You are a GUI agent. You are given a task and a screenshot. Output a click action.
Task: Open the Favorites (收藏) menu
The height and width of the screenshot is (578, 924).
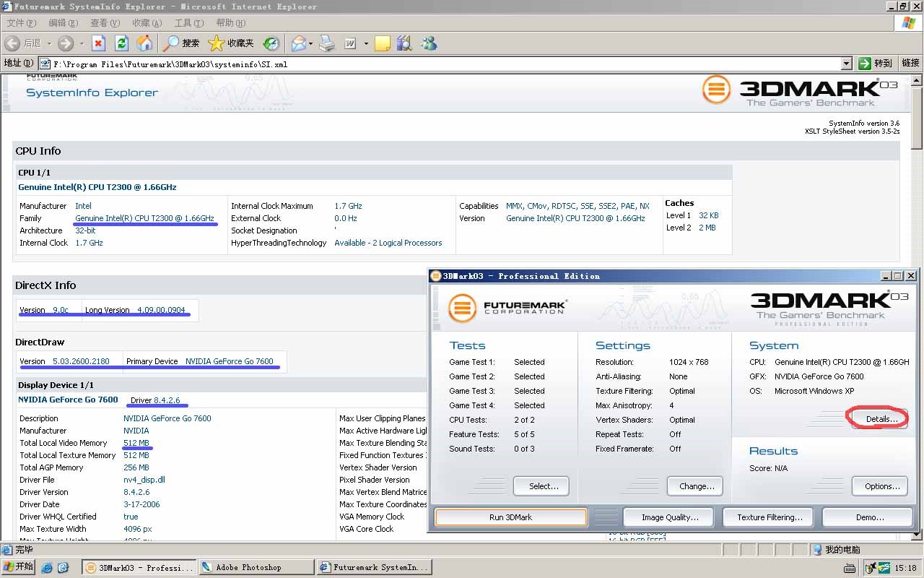click(x=147, y=23)
